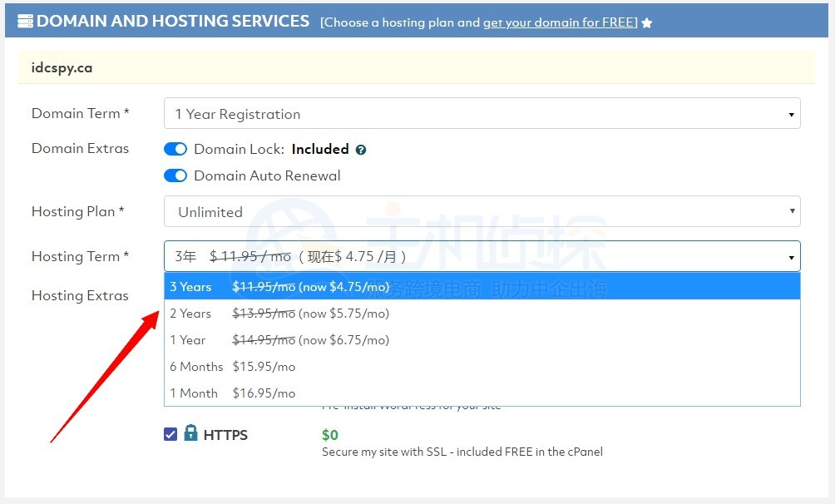Turn off the Domain Lock switch

click(x=175, y=149)
